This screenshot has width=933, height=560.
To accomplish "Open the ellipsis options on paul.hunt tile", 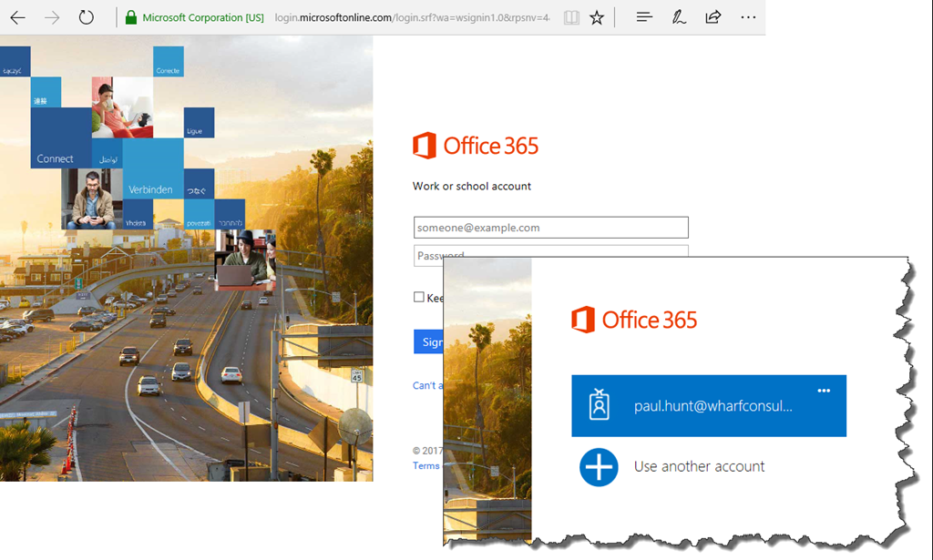I will (824, 391).
